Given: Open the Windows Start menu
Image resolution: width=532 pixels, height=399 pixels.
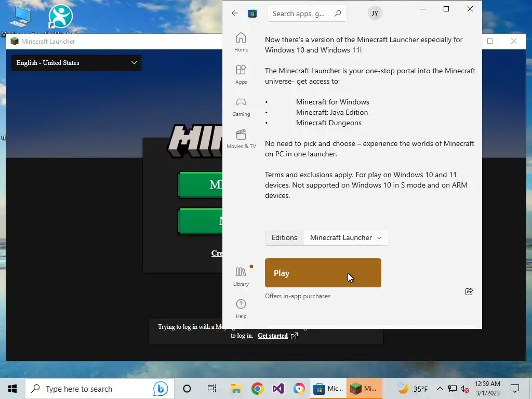Looking at the screenshot, I should pos(12,389).
